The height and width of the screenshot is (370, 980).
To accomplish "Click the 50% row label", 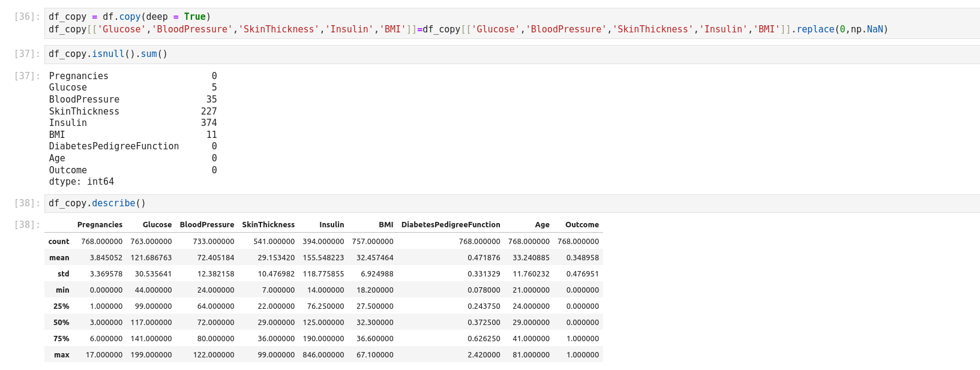I will 61,323.
